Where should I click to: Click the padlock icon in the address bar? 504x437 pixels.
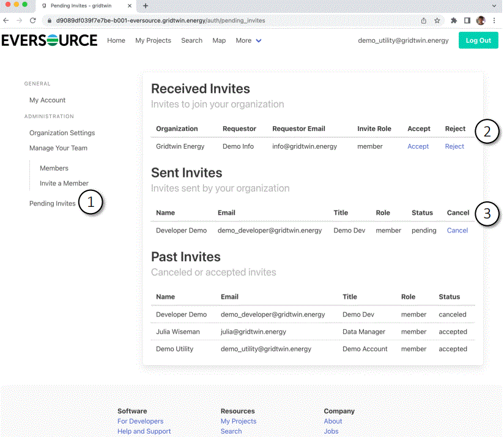(x=49, y=20)
